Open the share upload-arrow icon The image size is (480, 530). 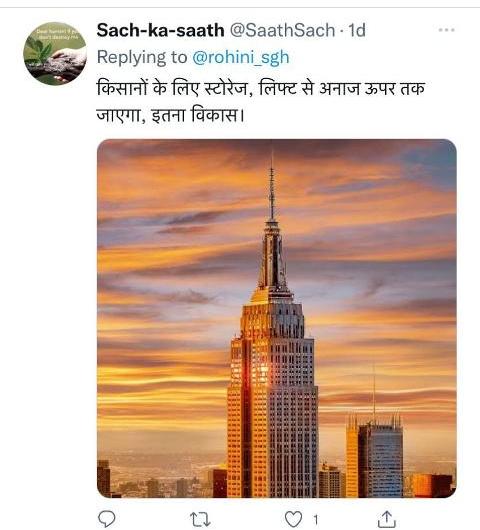click(386, 519)
